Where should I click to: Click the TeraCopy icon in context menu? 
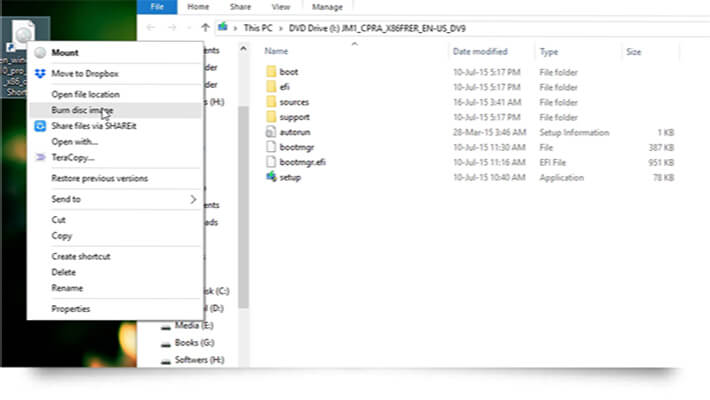40,157
